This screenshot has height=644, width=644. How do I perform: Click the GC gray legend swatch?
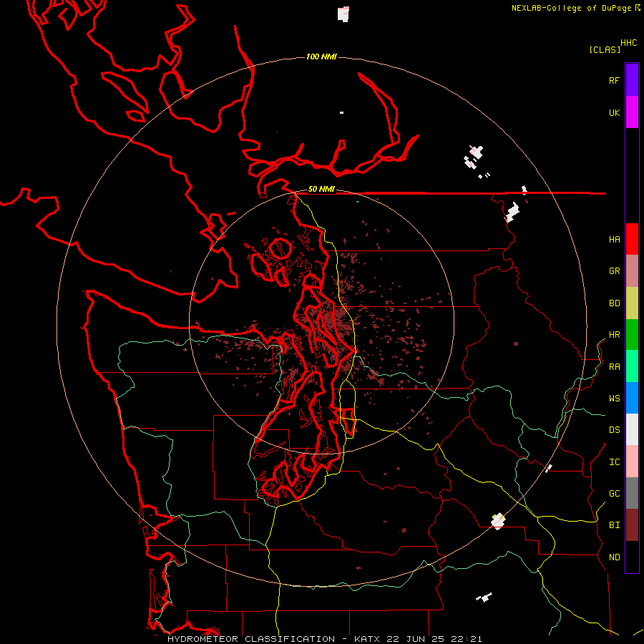632,493
